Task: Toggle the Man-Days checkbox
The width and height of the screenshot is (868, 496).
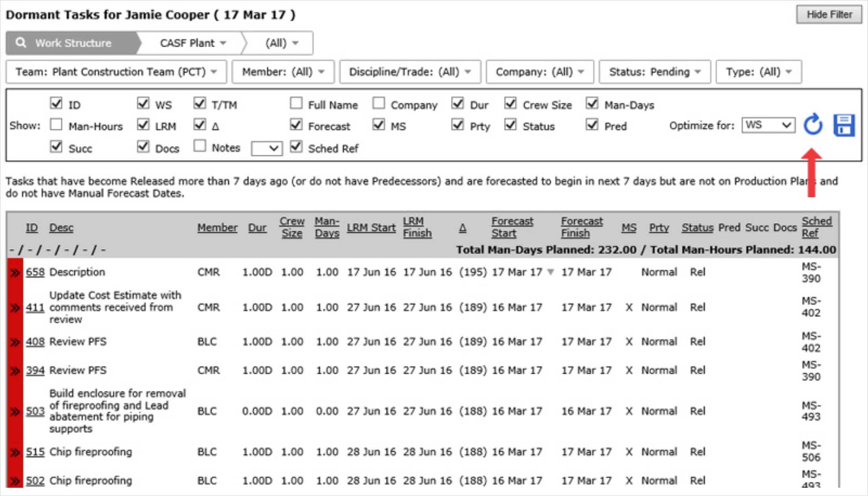Action: point(592,103)
